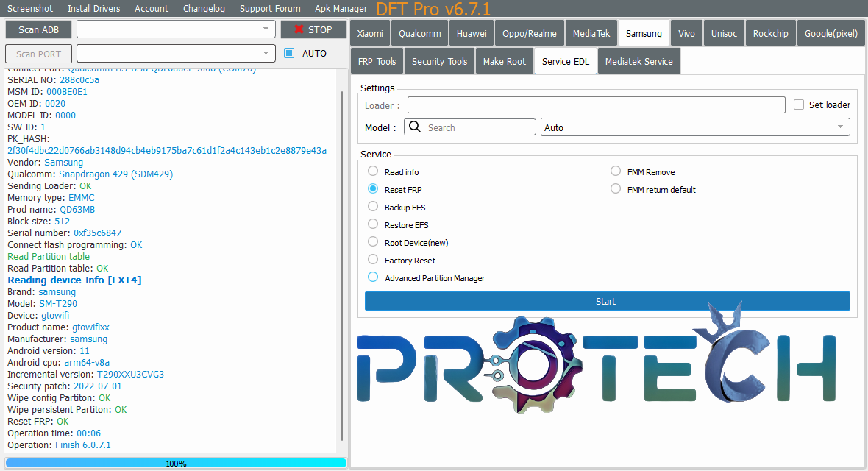Click the Scan ADB button

point(38,29)
